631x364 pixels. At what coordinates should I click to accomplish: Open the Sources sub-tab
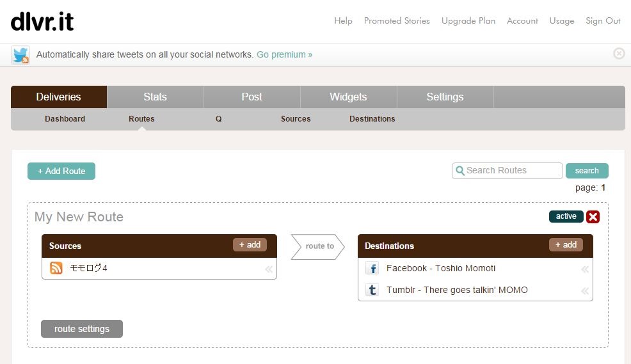click(x=296, y=119)
